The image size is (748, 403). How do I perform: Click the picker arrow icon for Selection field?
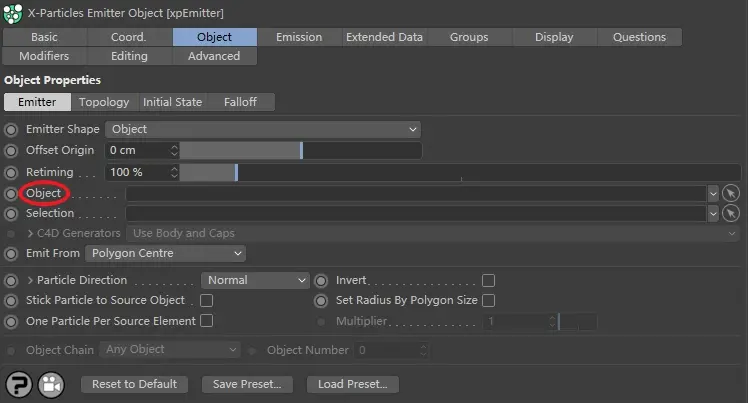pyautogui.click(x=730, y=213)
